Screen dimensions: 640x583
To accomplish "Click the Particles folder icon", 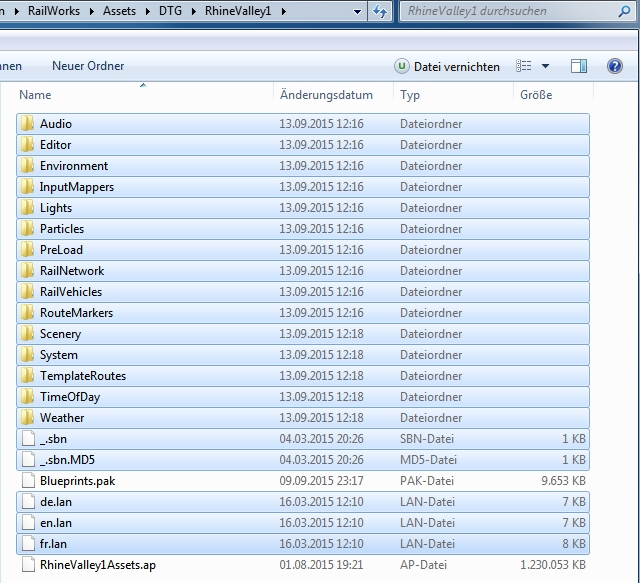I will pos(27,228).
